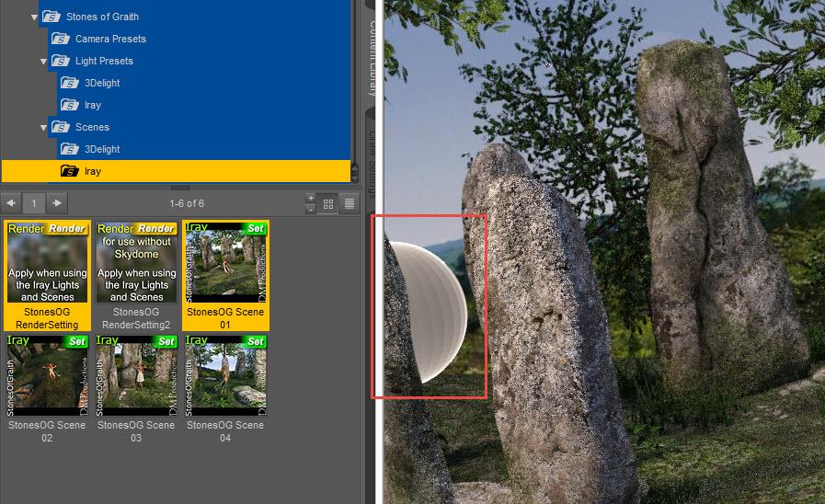Image resolution: width=825 pixels, height=504 pixels.
Task: Open 3Delight under Light Presets
Action: (102, 83)
